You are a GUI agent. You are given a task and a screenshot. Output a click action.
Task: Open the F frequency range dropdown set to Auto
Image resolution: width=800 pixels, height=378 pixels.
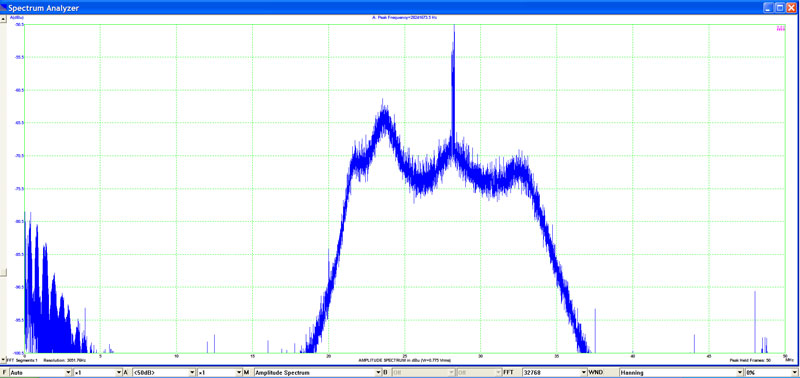coord(40,373)
